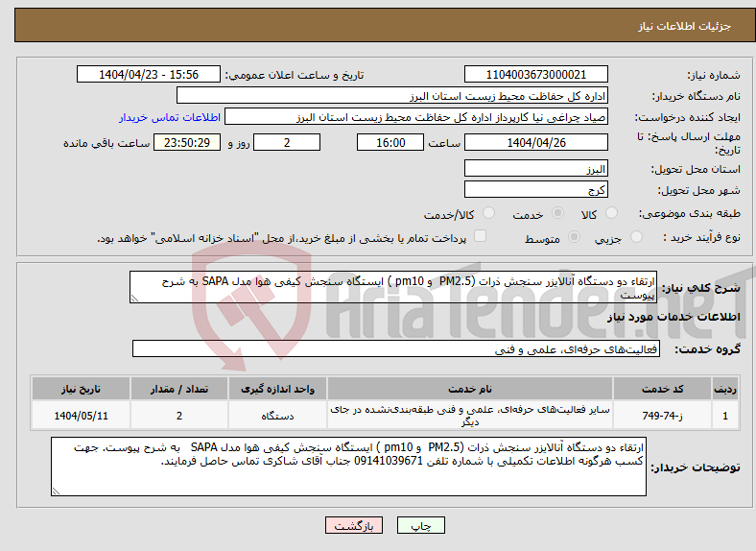Click the request creator name field

coord(416,117)
